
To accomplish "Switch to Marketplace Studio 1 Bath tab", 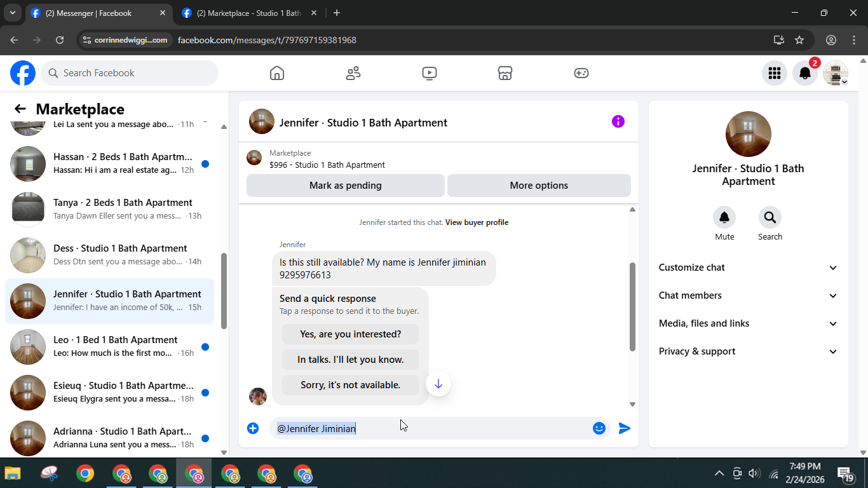I will [x=248, y=13].
